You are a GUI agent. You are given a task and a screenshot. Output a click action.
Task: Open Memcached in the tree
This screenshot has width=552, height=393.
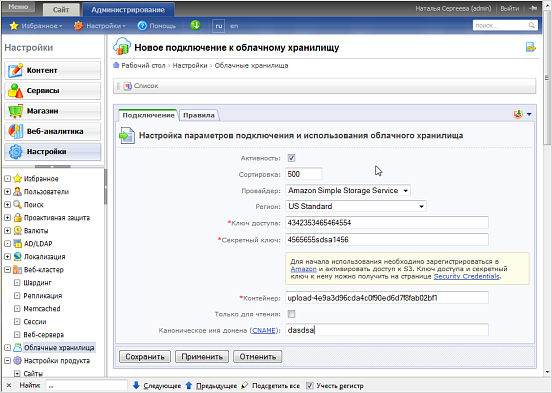(x=42, y=309)
